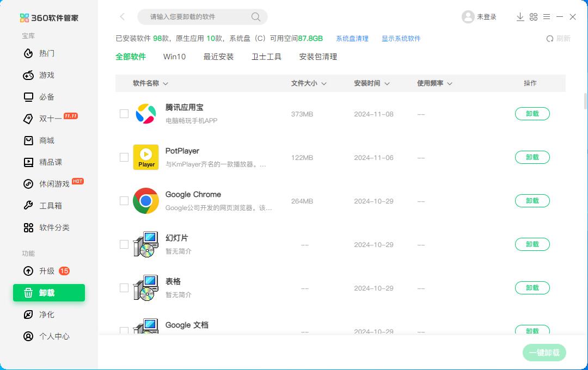Switch to Win10 tab

(x=174, y=57)
